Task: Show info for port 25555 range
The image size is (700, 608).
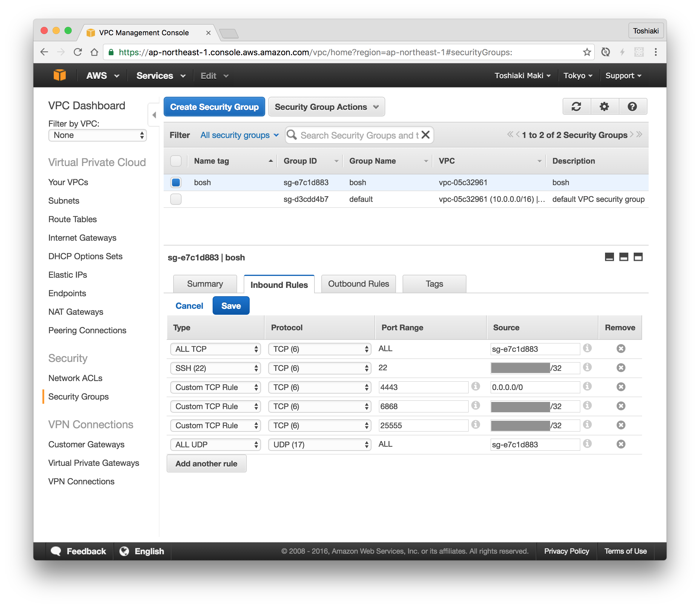Action: 476,424
